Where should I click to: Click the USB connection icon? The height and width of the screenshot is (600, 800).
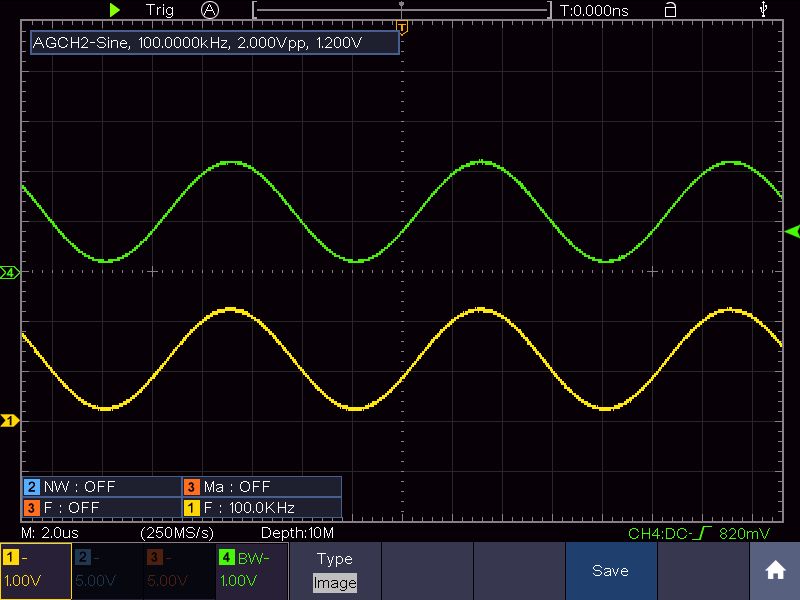point(765,10)
